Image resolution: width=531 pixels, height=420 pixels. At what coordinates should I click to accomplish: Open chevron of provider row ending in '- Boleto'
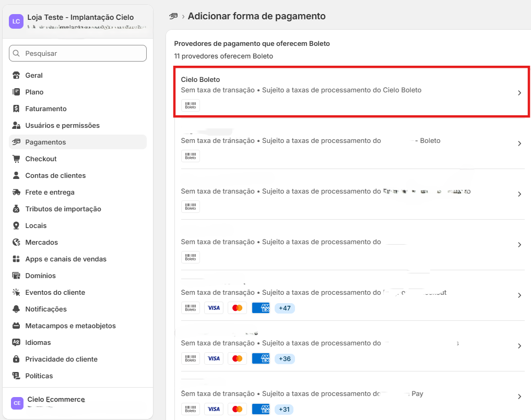(x=520, y=143)
